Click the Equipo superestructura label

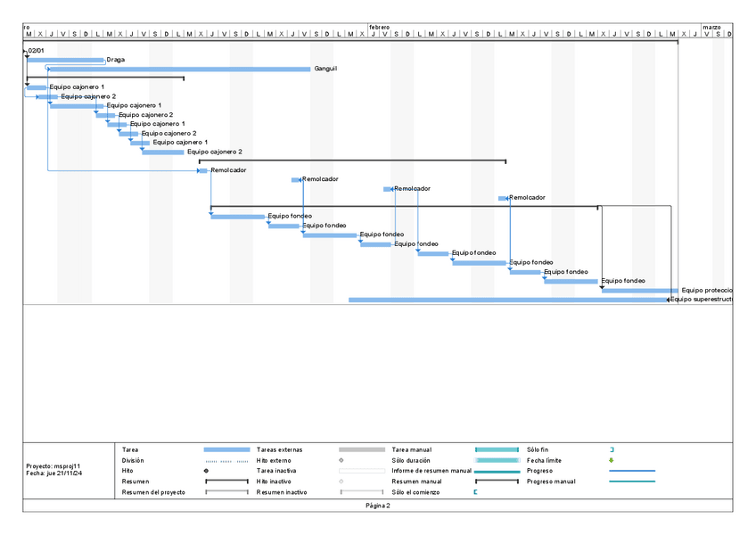702,299
